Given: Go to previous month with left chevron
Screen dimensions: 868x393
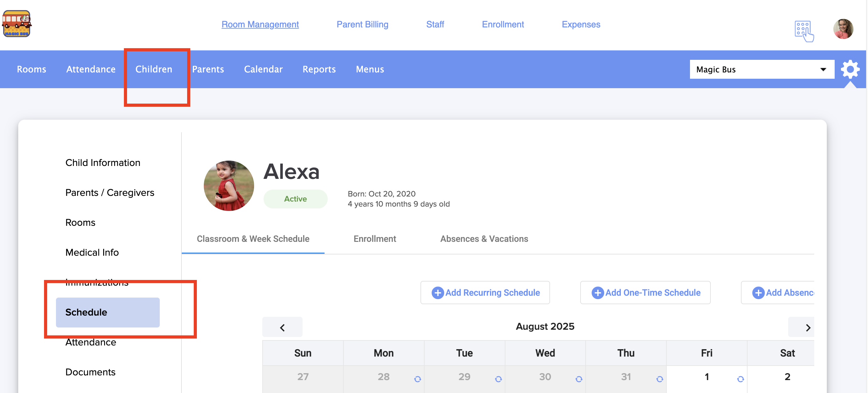Looking at the screenshot, I should 282,327.
